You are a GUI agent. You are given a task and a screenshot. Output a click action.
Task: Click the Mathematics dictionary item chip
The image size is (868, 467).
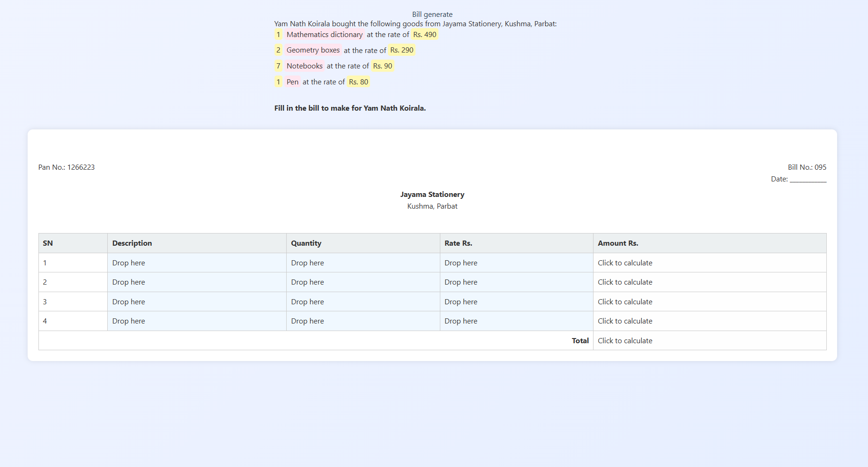click(324, 35)
